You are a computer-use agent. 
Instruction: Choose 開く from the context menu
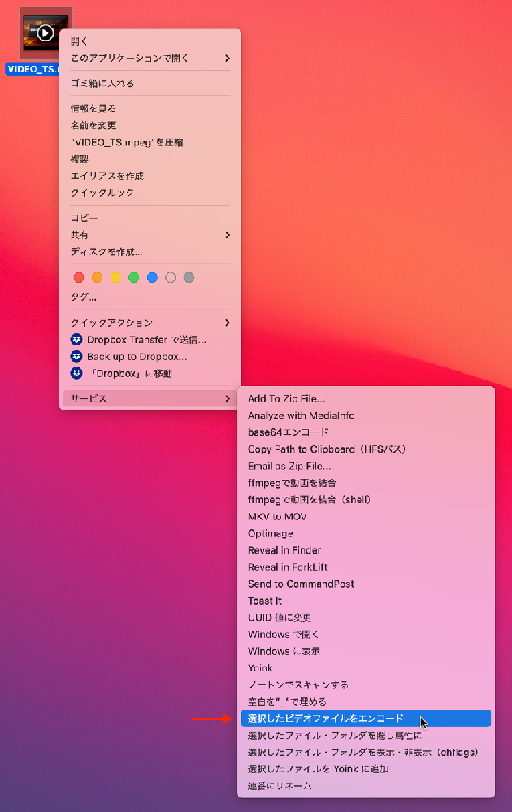pos(150,41)
